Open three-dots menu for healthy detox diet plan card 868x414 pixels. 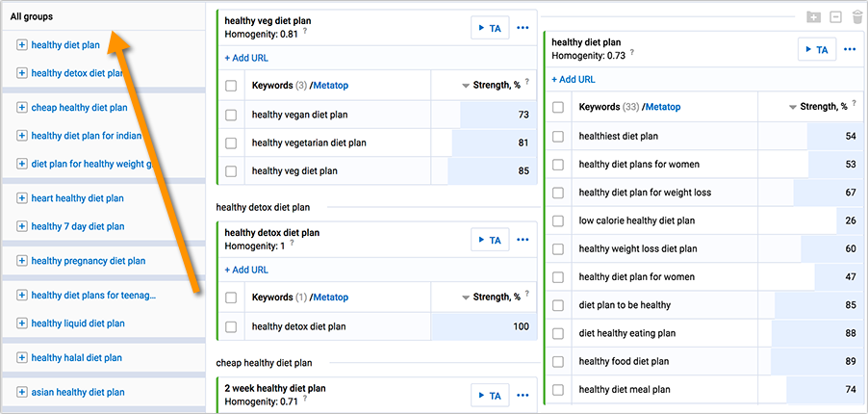pos(523,240)
